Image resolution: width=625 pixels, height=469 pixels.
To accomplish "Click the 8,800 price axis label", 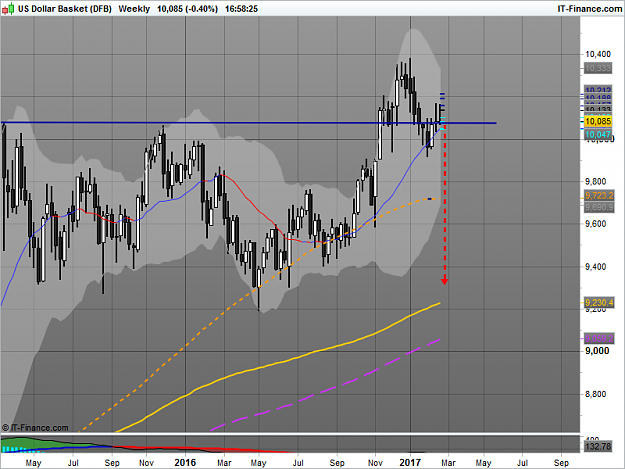I will point(596,394).
